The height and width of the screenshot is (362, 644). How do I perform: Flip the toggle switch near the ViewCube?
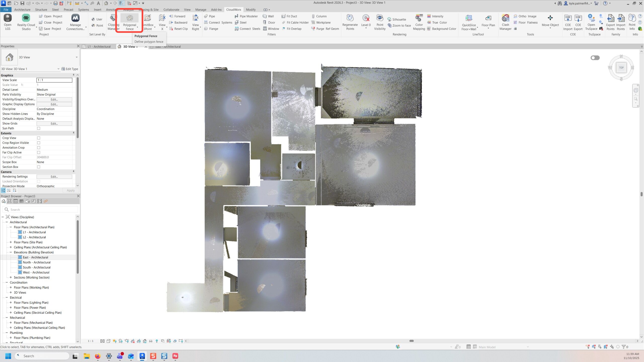click(x=595, y=58)
